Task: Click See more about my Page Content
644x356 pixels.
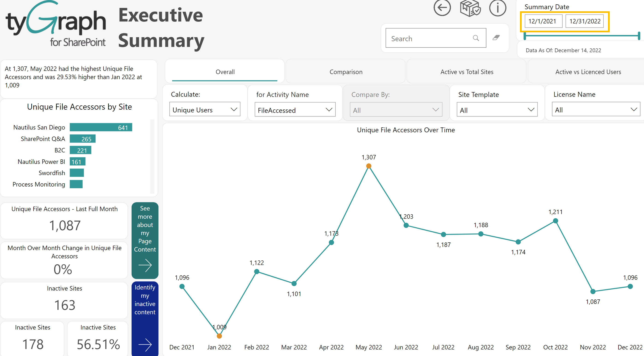Action: pyautogui.click(x=145, y=229)
